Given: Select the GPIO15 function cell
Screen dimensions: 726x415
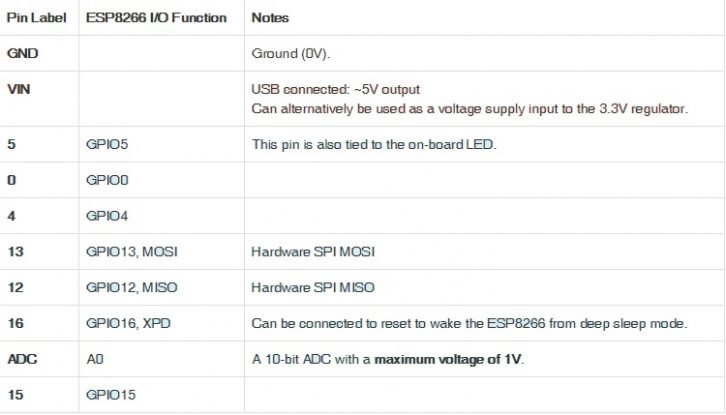Looking at the screenshot, I should coord(111,396).
